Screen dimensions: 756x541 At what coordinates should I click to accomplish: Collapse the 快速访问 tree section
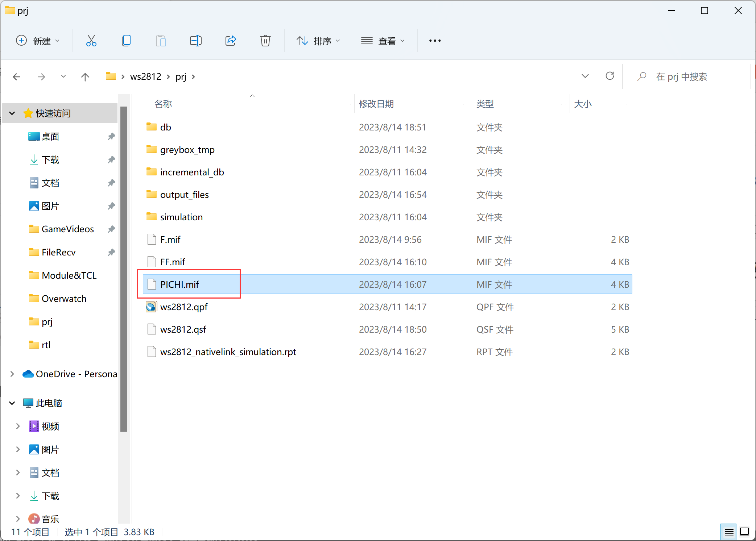tap(12, 113)
